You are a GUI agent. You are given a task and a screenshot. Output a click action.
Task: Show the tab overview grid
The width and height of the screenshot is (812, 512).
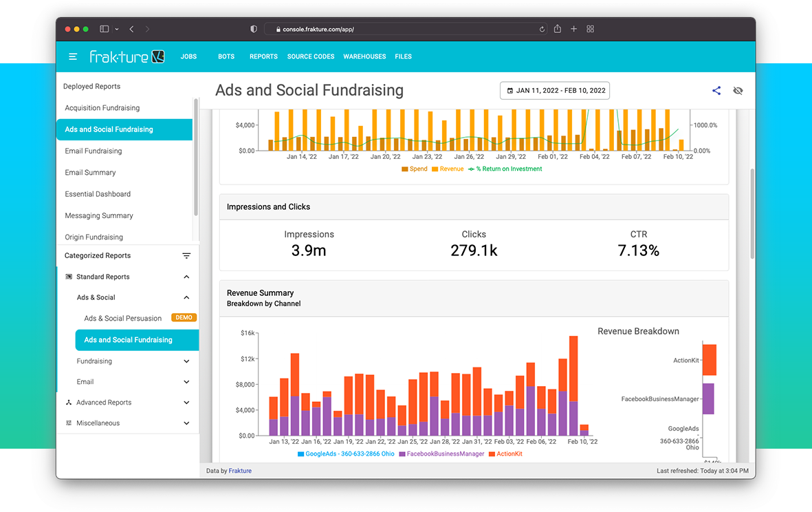(x=591, y=29)
